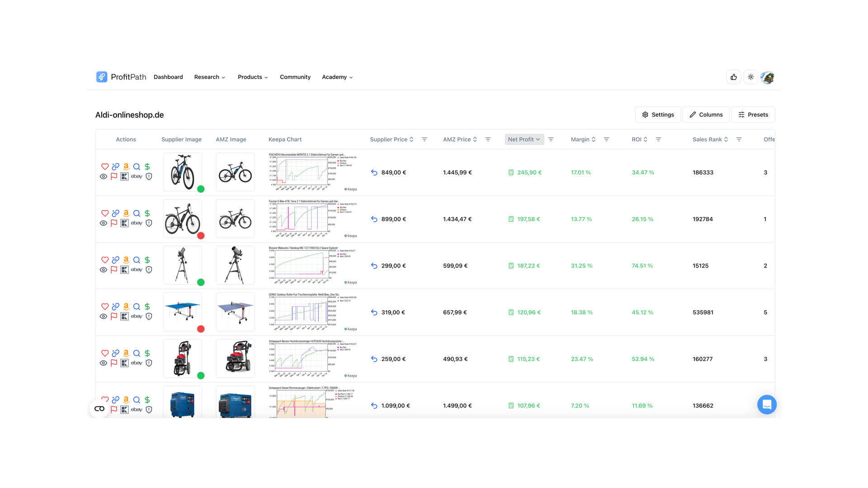
Task: Click the link icon in the 319,00 € row
Action: pyautogui.click(x=116, y=306)
